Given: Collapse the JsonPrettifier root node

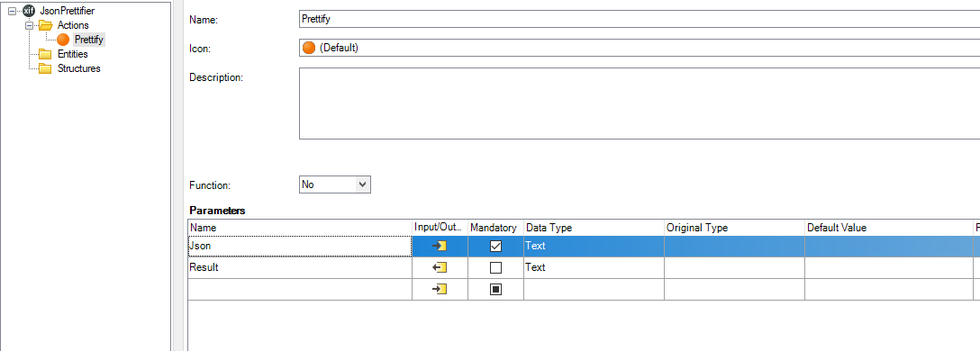Looking at the screenshot, I should tap(12, 11).
